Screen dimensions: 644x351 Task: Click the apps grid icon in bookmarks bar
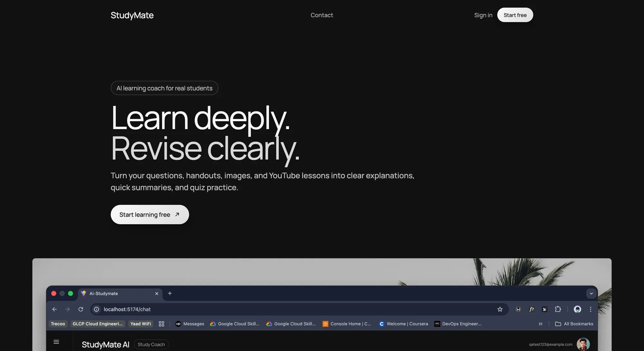coord(161,324)
